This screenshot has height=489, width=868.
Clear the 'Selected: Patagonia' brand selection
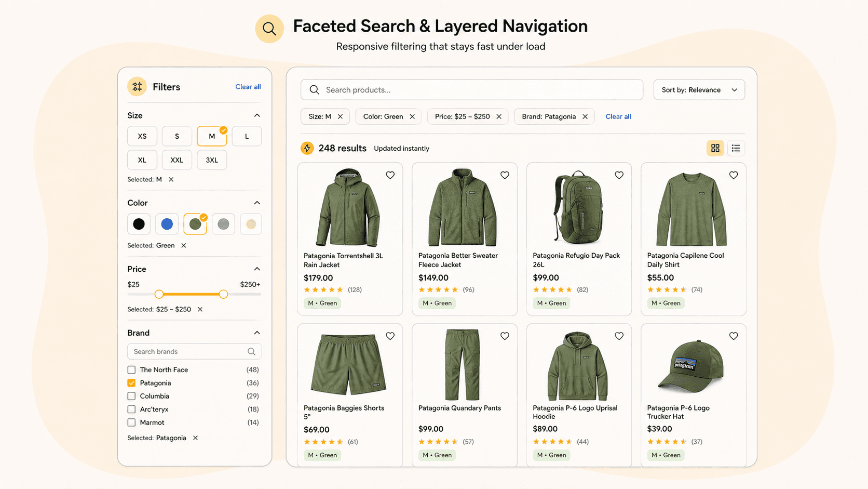point(195,438)
